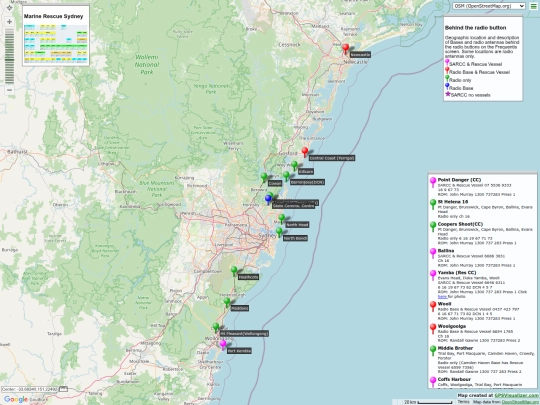Select the Wooli list entry title

coord(444,304)
